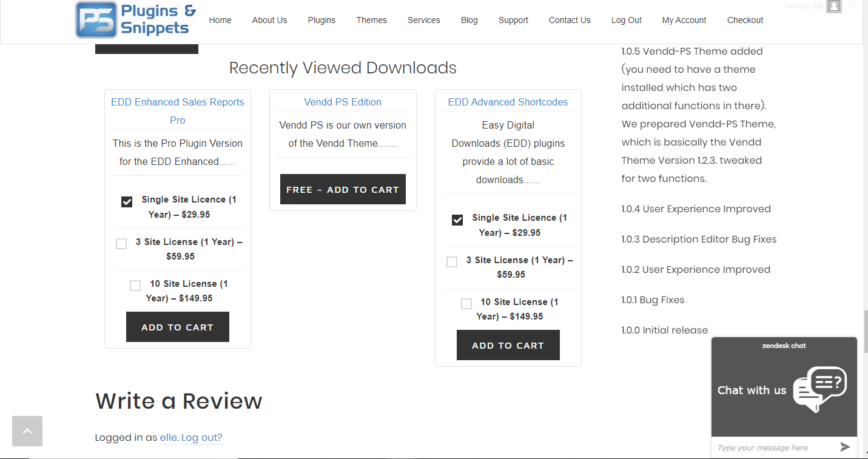Screen dimensions: 868x459
Task: Click the Log out? link
Action: tap(202, 437)
